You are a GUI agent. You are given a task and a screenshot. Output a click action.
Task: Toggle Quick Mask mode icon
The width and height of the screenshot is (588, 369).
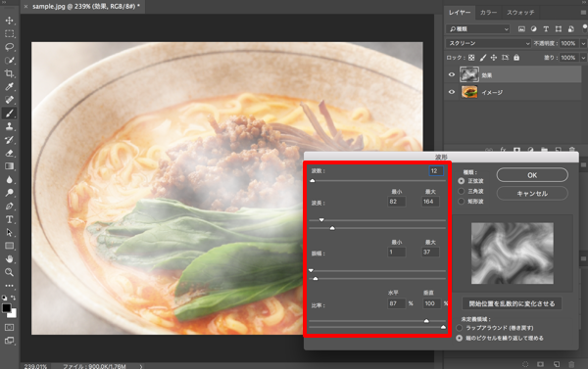[10, 327]
